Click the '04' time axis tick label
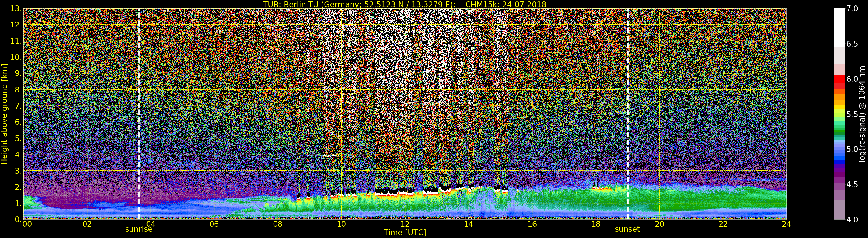868x238 pixels. coord(151,224)
